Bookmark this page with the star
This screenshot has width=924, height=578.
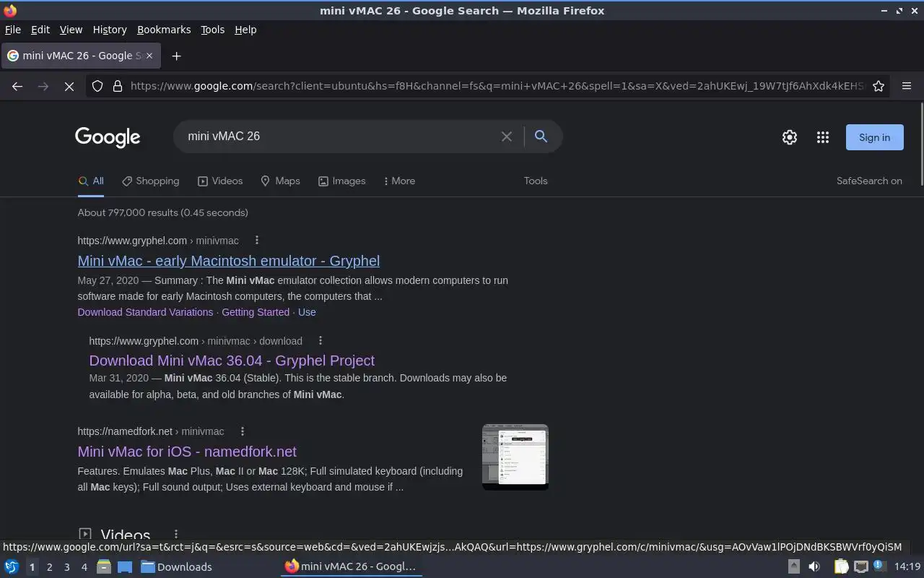[879, 86]
